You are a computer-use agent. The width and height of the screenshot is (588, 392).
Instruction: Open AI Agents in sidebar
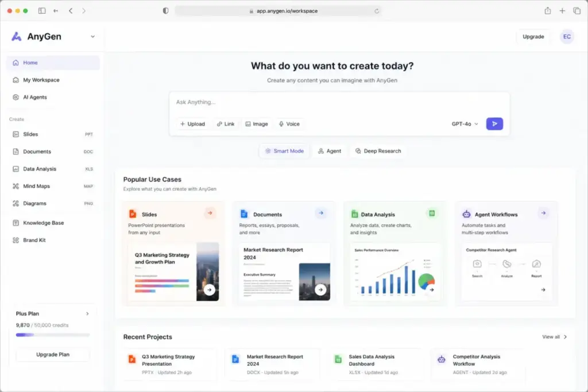point(53,97)
